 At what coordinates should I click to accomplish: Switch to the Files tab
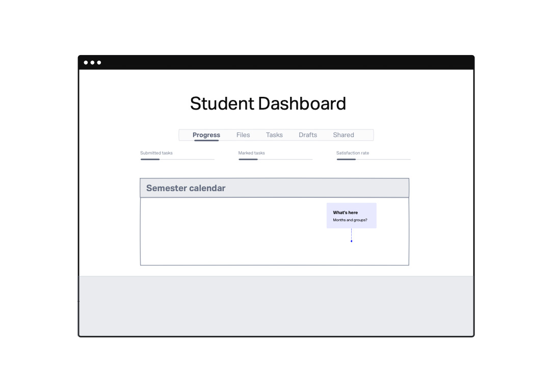243,135
